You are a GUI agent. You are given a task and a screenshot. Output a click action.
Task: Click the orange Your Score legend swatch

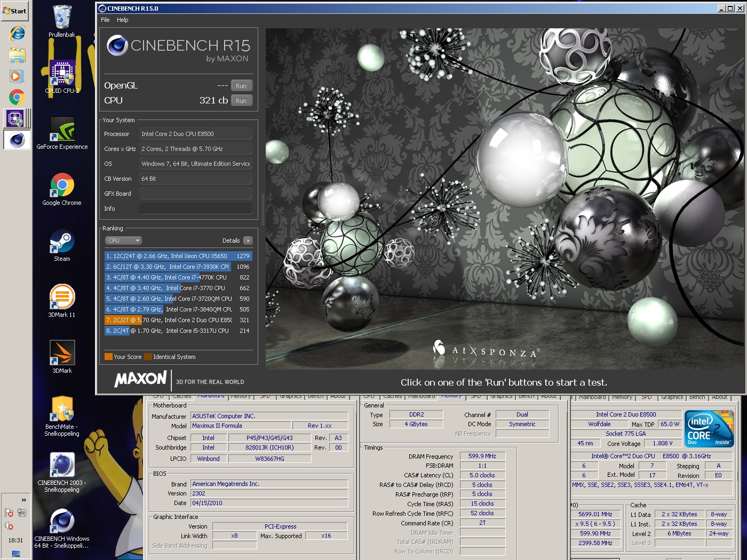108,357
